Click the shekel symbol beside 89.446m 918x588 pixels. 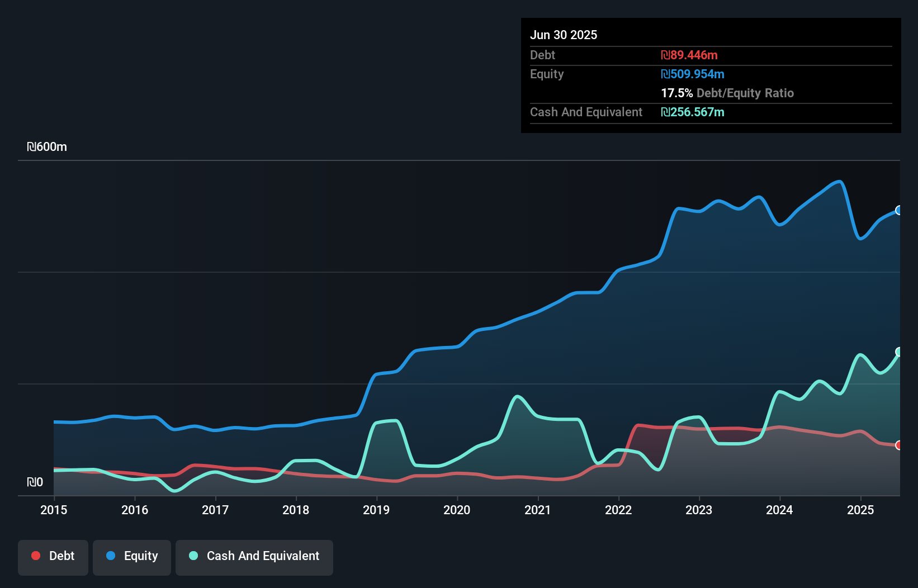[665, 55]
